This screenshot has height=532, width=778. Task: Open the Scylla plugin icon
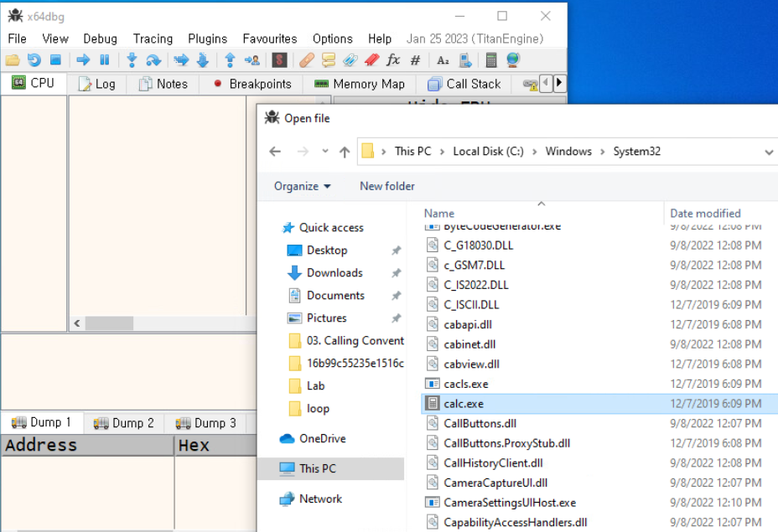point(279,60)
